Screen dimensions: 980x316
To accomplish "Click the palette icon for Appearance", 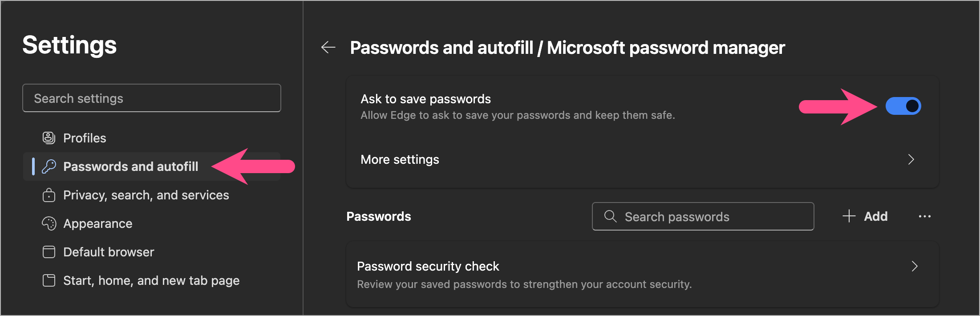I will click(49, 223).
